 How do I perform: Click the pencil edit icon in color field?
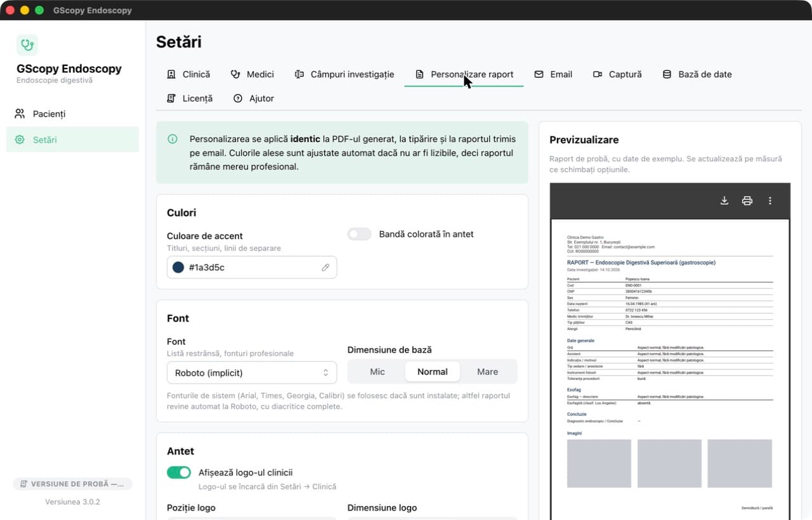[x=325, y=268]
